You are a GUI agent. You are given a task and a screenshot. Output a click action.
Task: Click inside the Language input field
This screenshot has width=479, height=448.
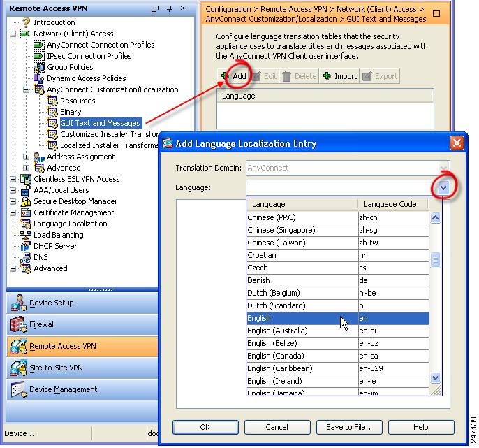(x=342, y=187)
